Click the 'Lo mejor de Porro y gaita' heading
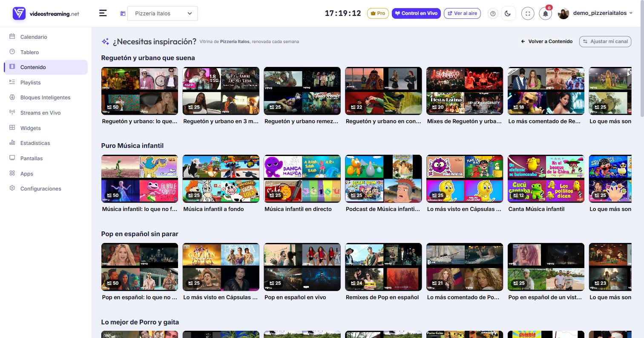644x338 pixels. point(140,322)
